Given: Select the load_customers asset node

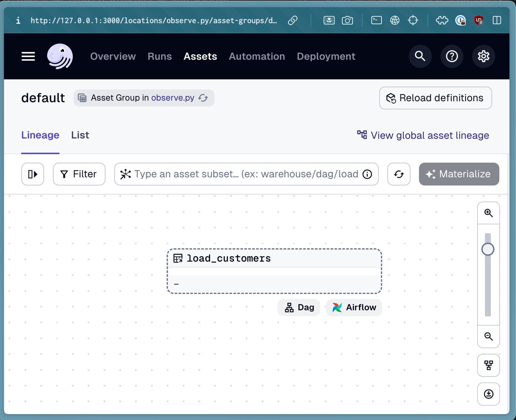Looking at the screenshot, I should point(274,271).
